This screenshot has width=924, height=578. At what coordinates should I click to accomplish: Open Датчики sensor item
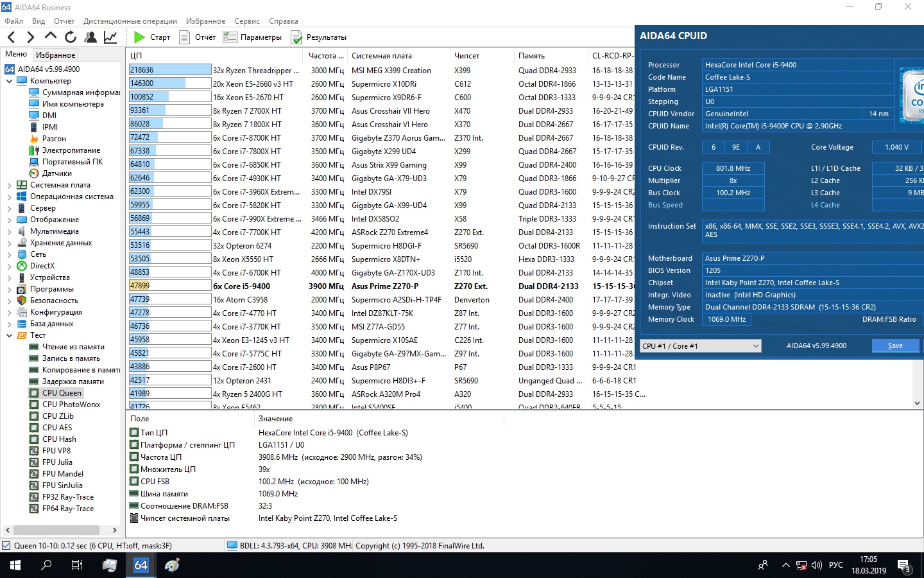51,173
